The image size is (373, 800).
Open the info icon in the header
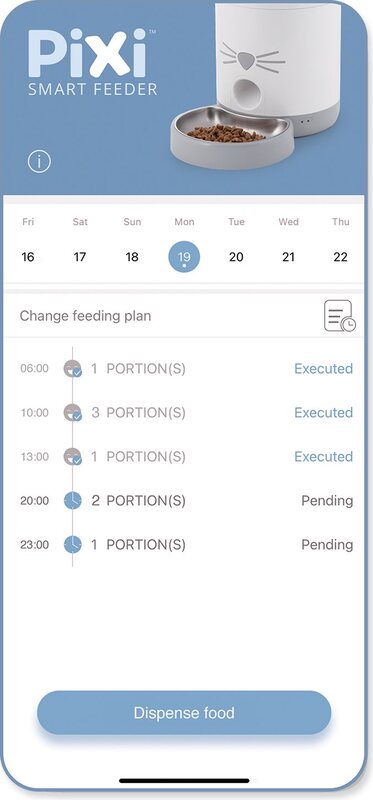pos(39,162)
